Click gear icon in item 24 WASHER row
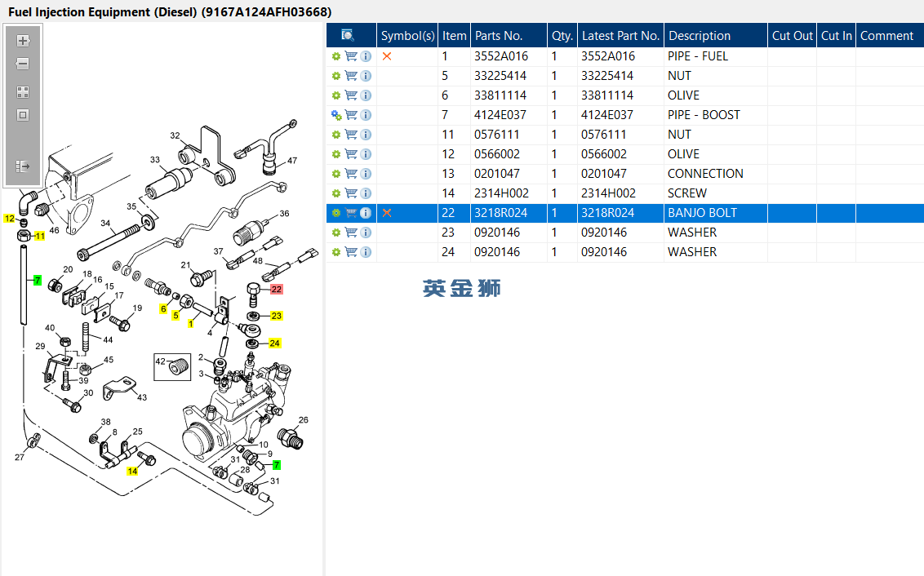924x576 pixels. click(x=336, y=252)
